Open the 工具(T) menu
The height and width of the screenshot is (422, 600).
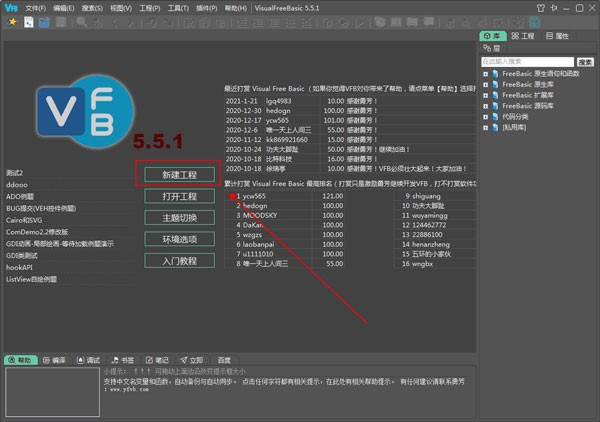coord(179,7)
